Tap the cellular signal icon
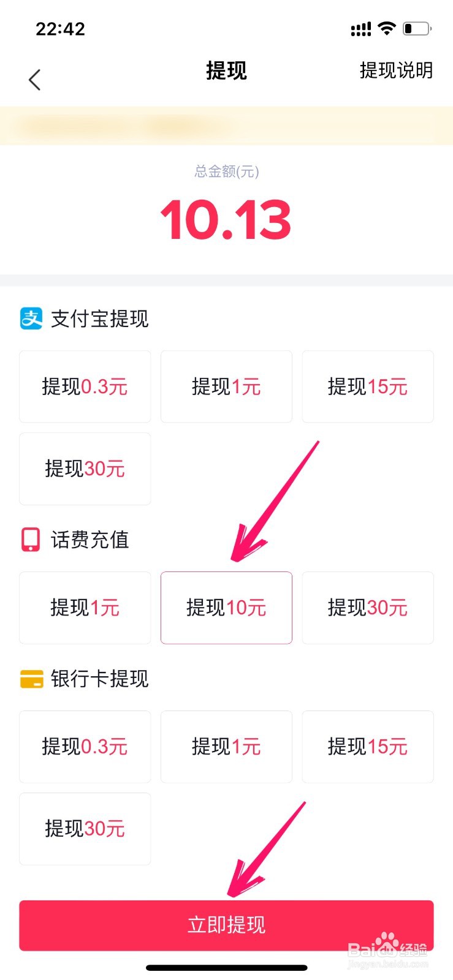Image resolution: width=453 pixels, height=980 pixels. coord(360,29)
